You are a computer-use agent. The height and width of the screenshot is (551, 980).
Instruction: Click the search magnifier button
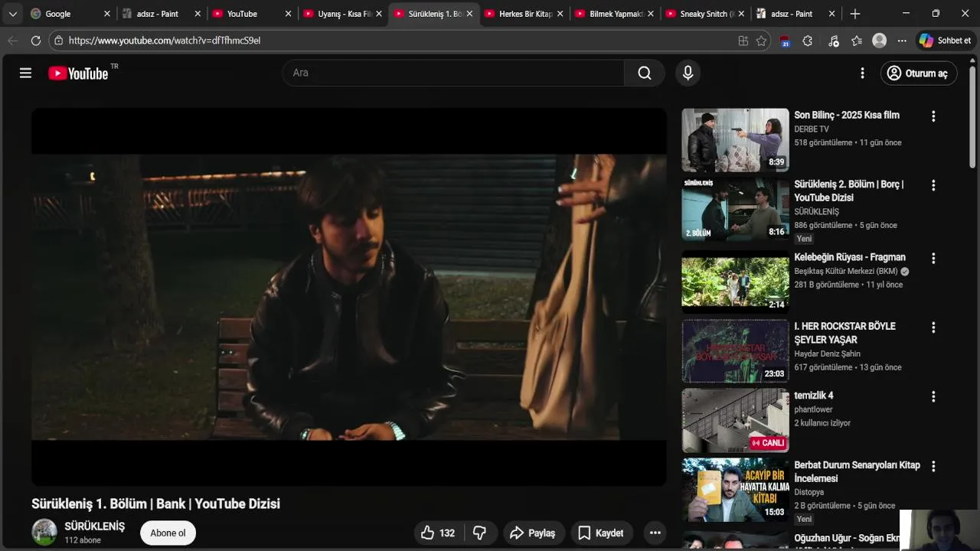[645, 73]
